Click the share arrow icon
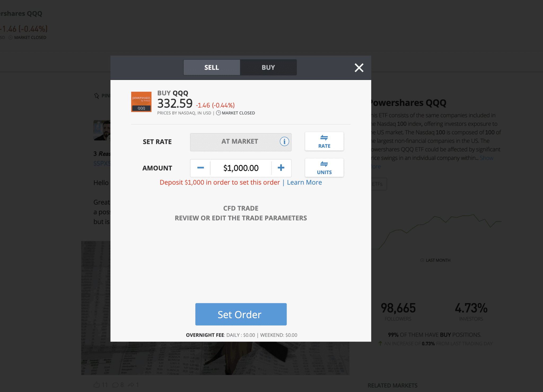Screen dimensions: 543x392 point(131,385)
